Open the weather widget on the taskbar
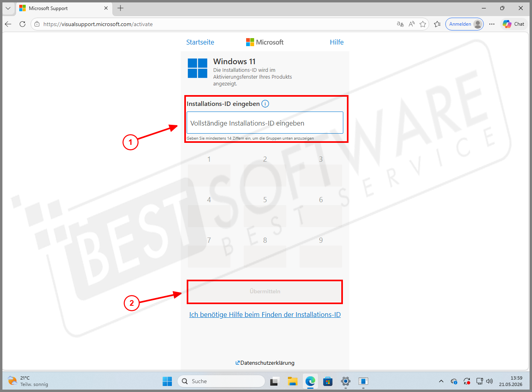This screenshot has height=392, width=532. (28, 381)
